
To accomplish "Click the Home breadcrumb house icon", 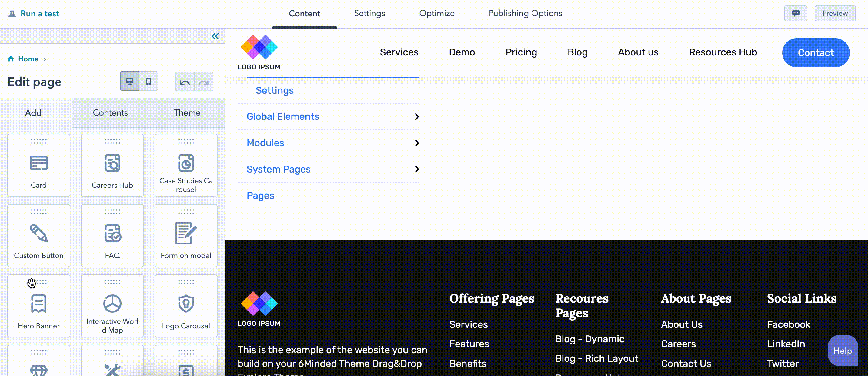I will pos(11,59).
